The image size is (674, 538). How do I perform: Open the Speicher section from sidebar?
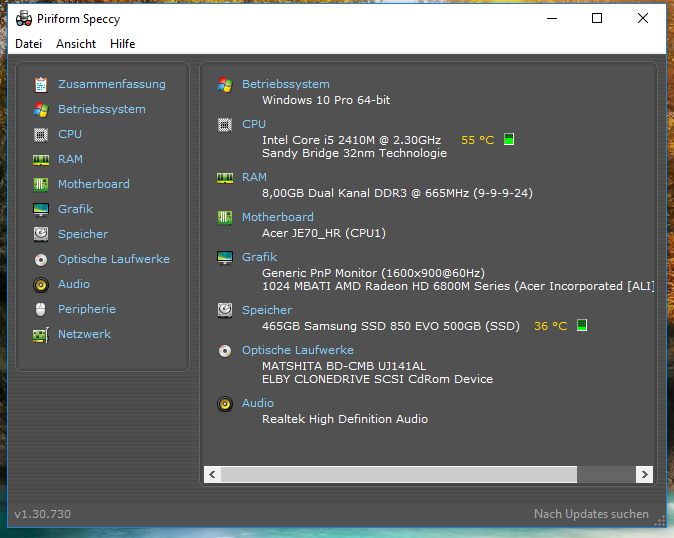point(83,234)
